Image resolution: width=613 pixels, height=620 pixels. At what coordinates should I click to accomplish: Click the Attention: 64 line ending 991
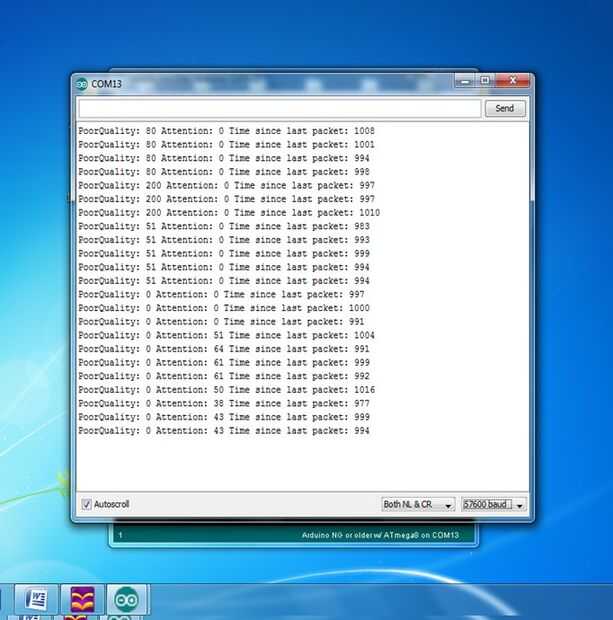click(x=224, y=349)
